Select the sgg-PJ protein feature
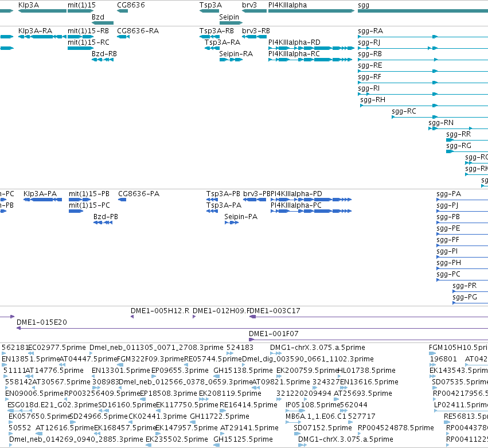This screenshot has width=488, height=448. click(462, 211)
